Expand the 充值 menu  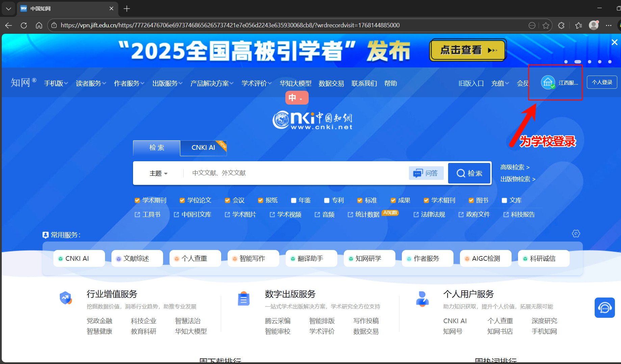pos(500,83)
